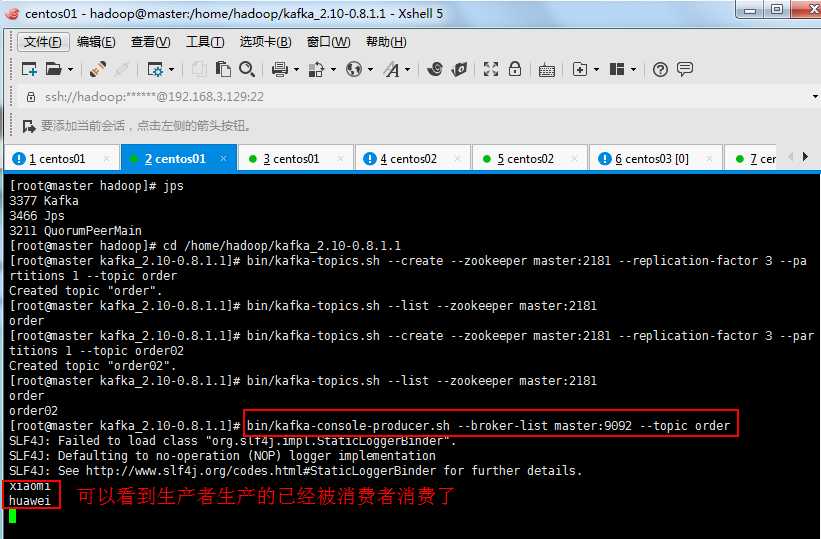The image size is (821, 539).
Task: Click the green terminal cursor block
Action: point(13,516)
